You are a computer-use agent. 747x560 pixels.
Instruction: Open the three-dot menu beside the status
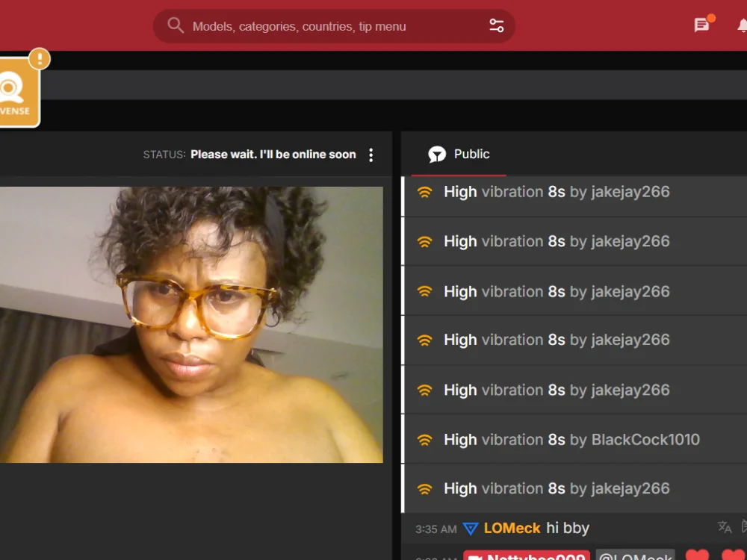[371, 155]
